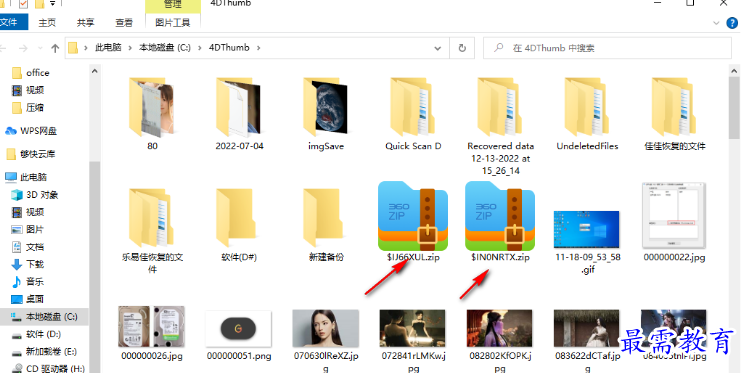Open Quick Access Toolbar customize dropdown
The width and height of the screenshot is (742, 373).
(x=53, y=4)
